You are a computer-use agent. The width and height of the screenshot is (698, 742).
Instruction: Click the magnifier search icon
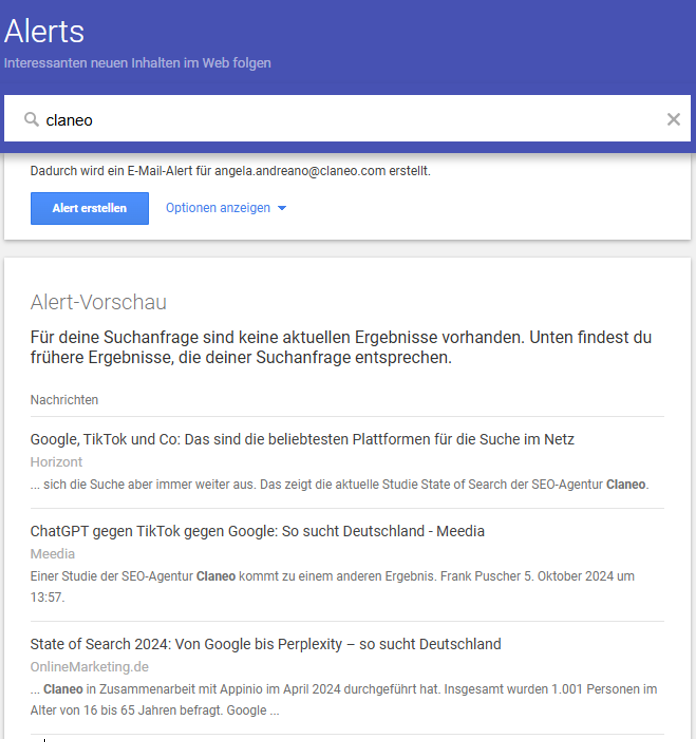32,120
